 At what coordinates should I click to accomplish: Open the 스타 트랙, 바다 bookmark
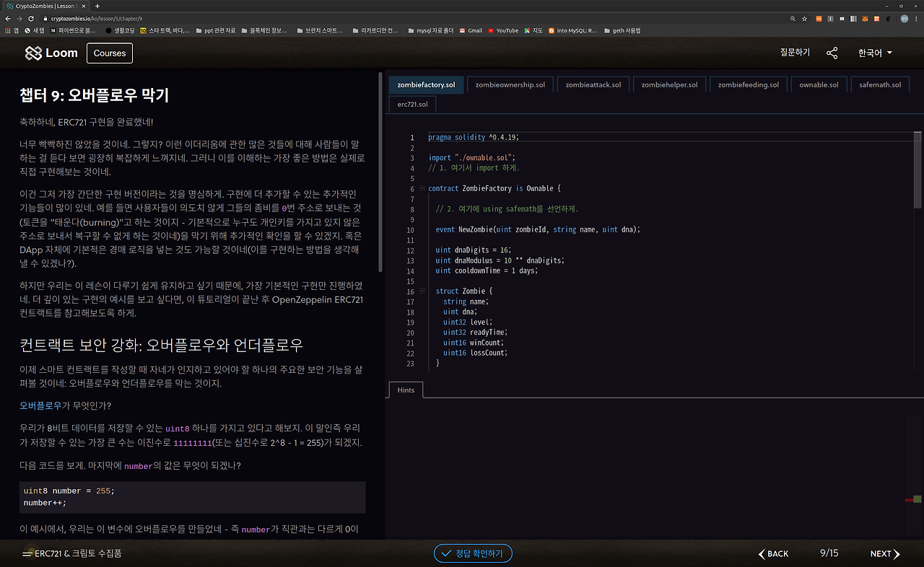tap(165, 30)
